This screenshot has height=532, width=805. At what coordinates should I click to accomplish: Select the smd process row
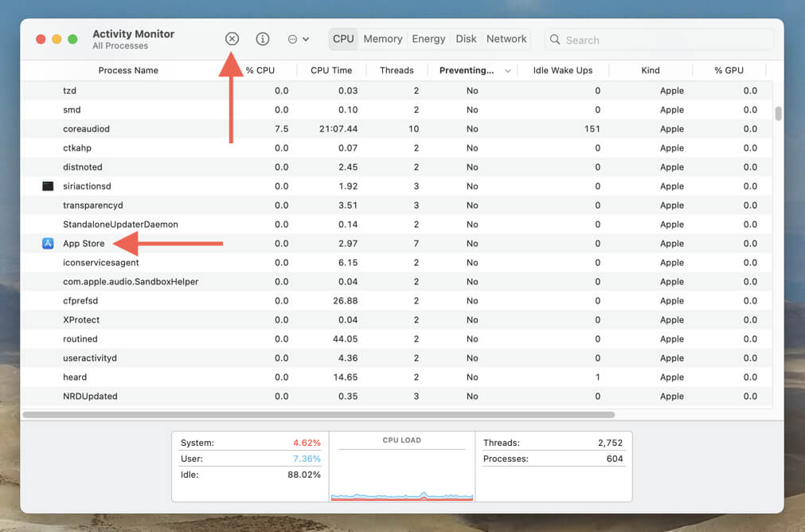(397, 110)
